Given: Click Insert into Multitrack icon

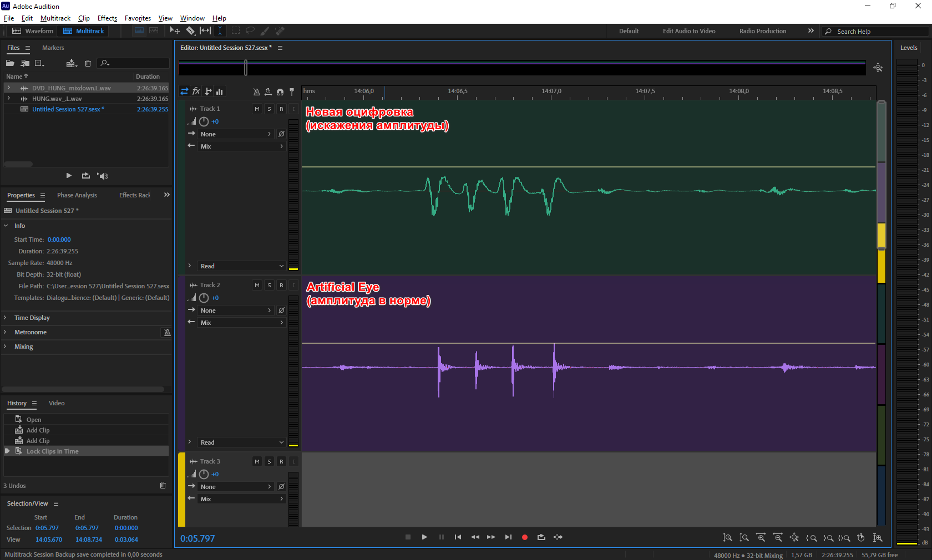Looking at the screenshot, I should 72,63.
